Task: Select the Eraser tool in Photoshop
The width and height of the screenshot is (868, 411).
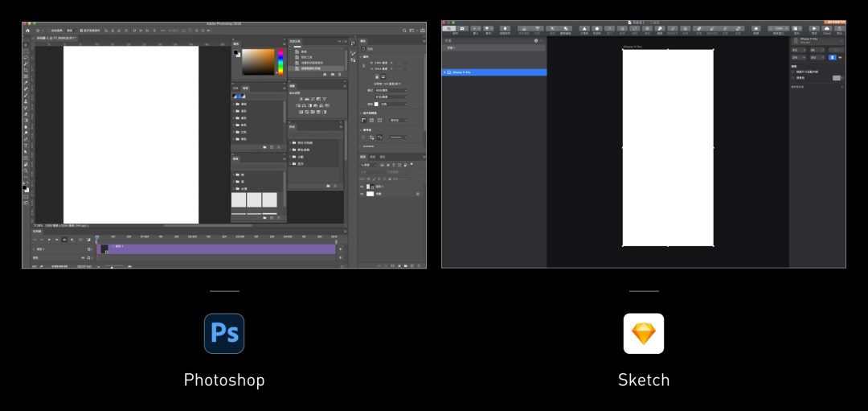Action: (x=26, y=114)
